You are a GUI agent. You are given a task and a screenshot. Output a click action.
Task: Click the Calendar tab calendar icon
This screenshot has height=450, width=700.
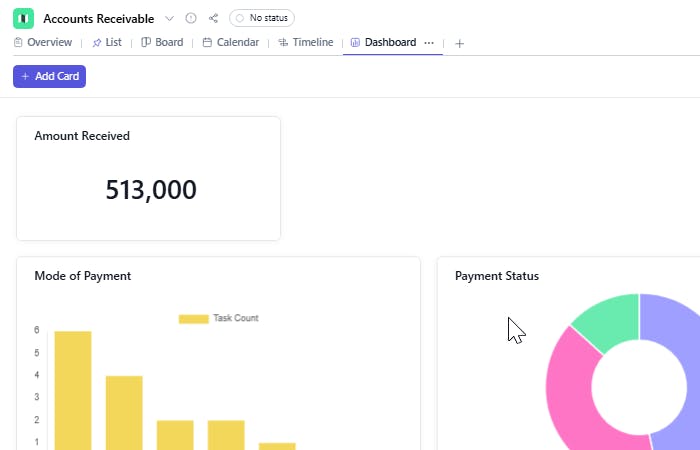tap(207, 42)
